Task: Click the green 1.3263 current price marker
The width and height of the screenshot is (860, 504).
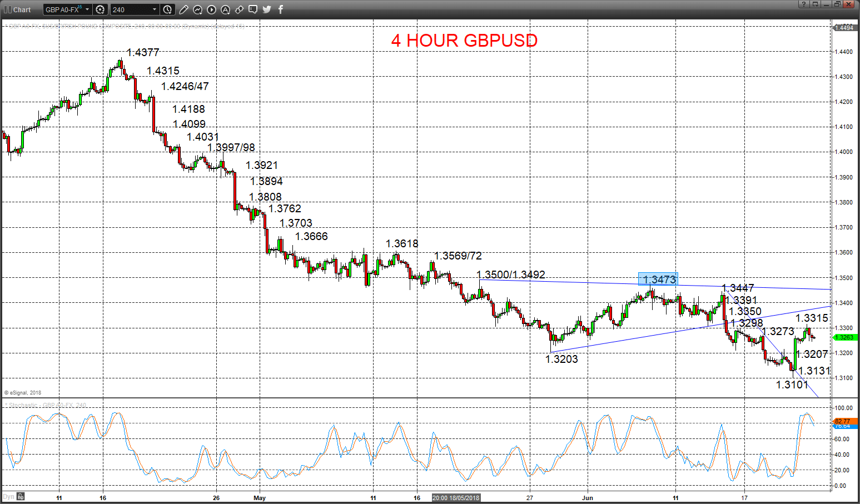Action: click(x=844, y=337)
